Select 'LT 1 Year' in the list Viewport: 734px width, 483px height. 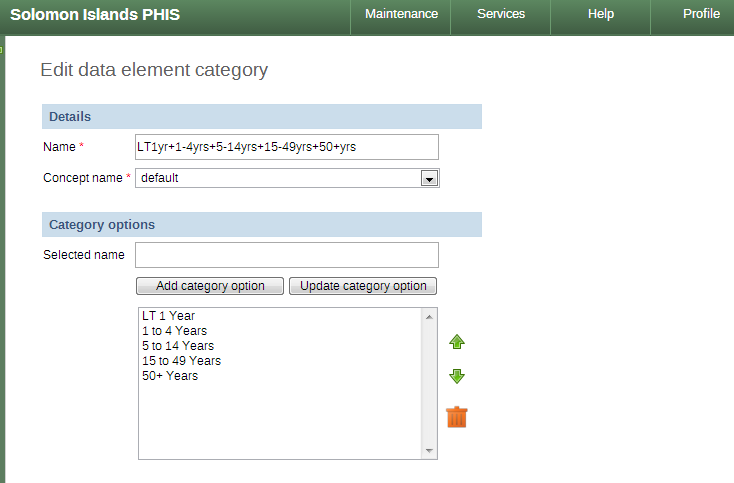coord(168,316)
